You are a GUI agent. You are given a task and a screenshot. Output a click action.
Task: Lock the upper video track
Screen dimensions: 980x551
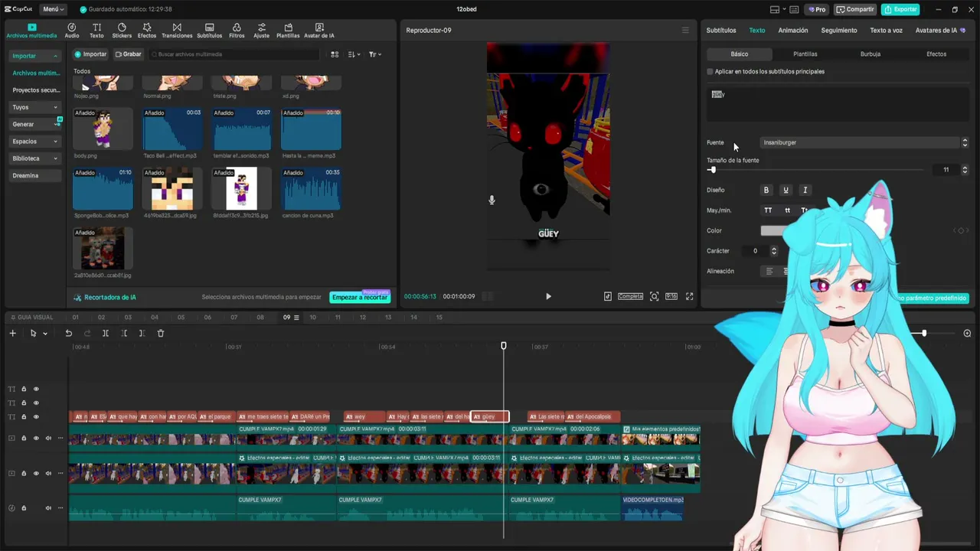click(x=24, y=439)
